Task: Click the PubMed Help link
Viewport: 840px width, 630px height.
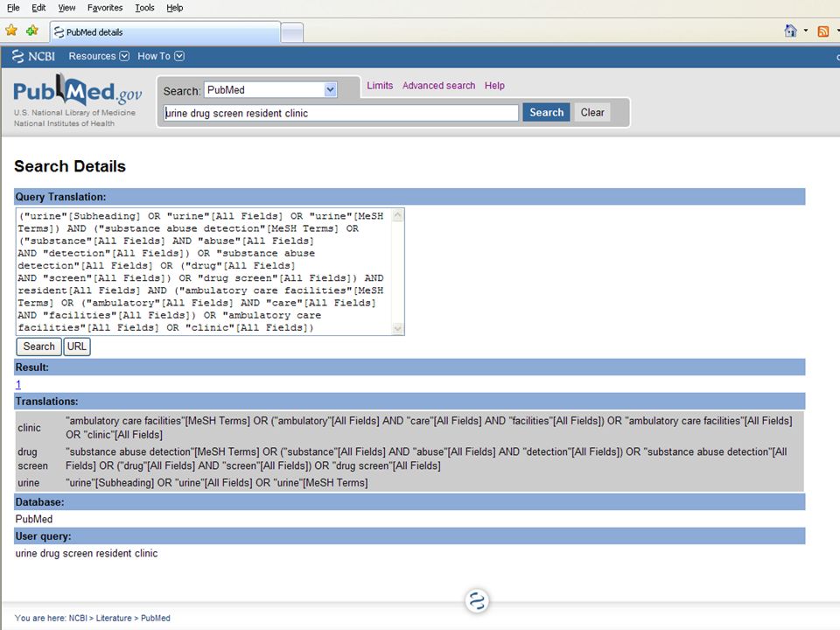Action: point(494,86)
